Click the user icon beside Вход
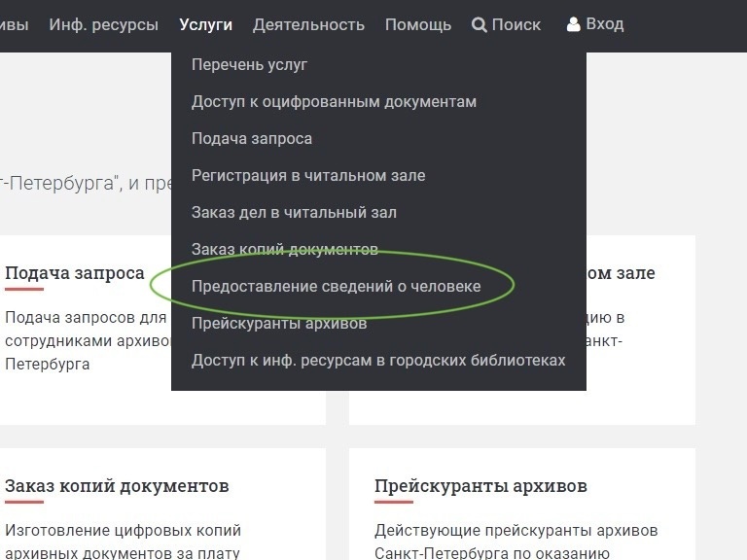747x560 pixels. pyautogui.click(x=573, y=24)
